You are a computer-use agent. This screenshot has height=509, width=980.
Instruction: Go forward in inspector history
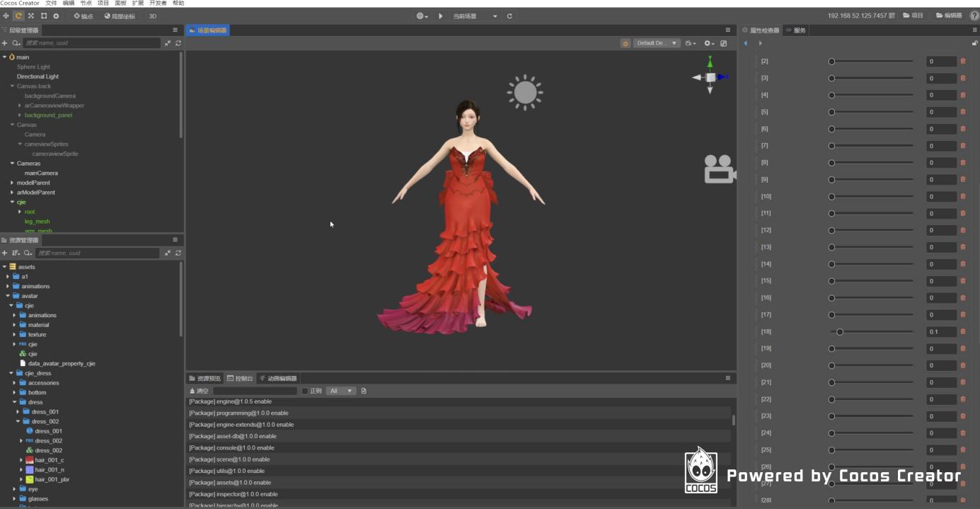click(x=761, y=43)
